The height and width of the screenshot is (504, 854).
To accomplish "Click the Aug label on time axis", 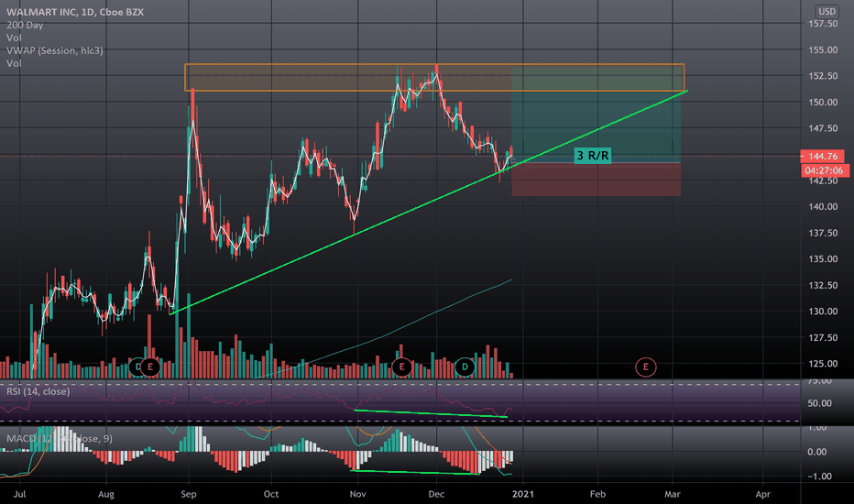I will point(105,494).
